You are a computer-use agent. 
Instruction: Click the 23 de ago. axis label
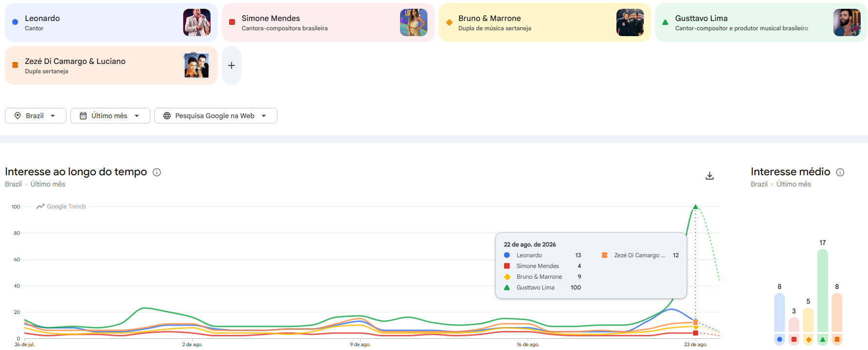[x=696, y=345]
